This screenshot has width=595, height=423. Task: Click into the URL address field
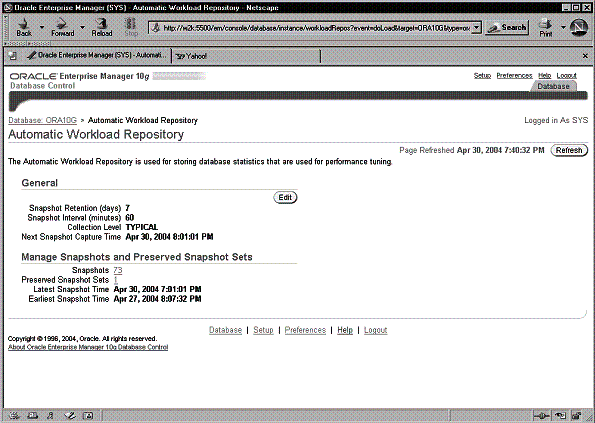316,28
